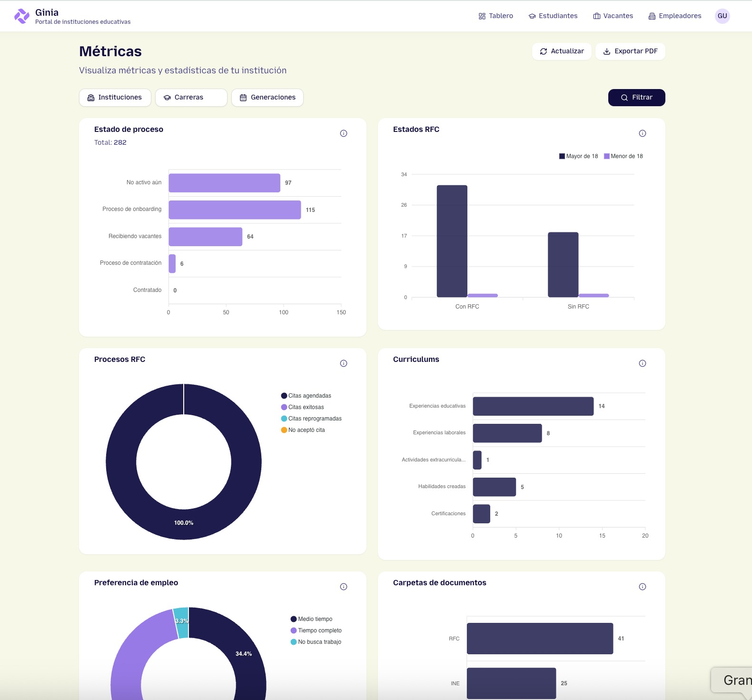Viewport: 752px width, 700px height.
Task: Open Curriculums info icon
Action: coord(643,363)
